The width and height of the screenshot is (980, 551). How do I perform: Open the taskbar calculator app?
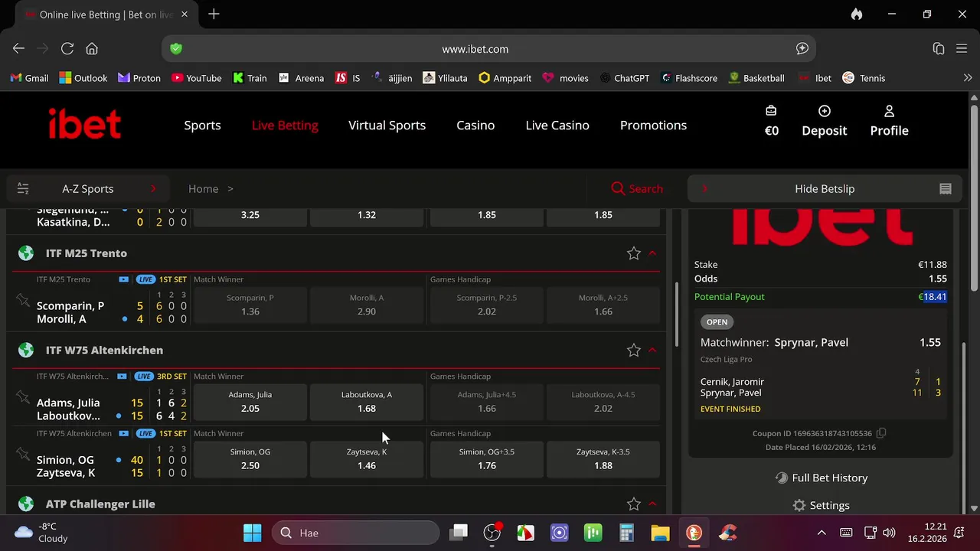pyautogui.click(x=626, y=533)
